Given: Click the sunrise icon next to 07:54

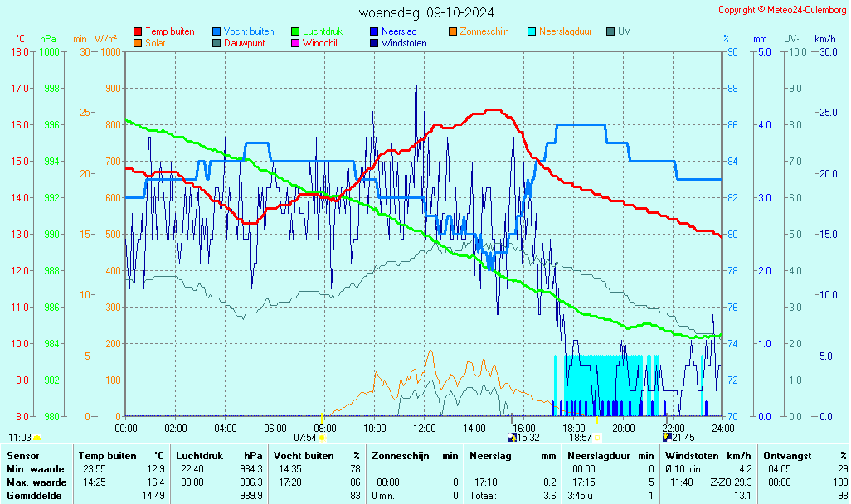Looking at the screenshot, I should pyautogui.click(x=322, y=438).
